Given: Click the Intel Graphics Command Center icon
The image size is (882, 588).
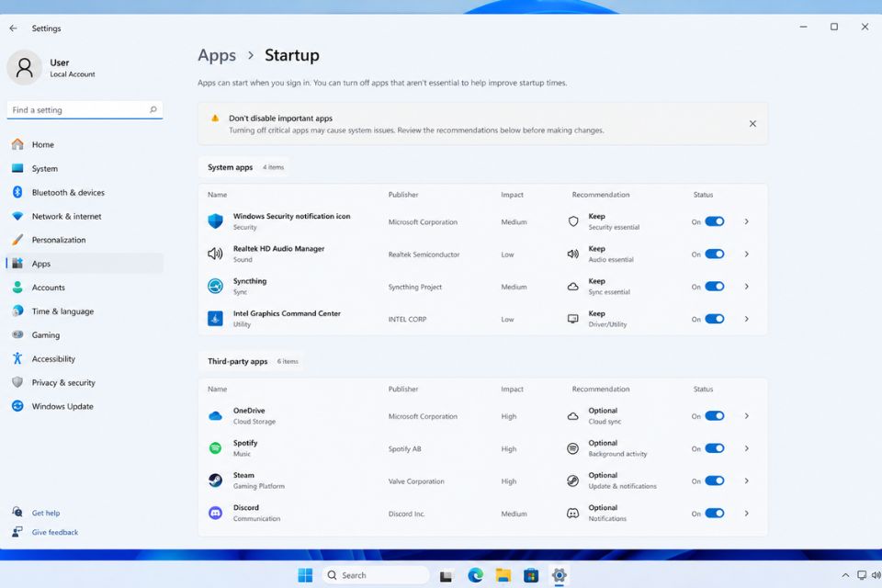Looking at the screenshot, I should [x=215, y=319].
